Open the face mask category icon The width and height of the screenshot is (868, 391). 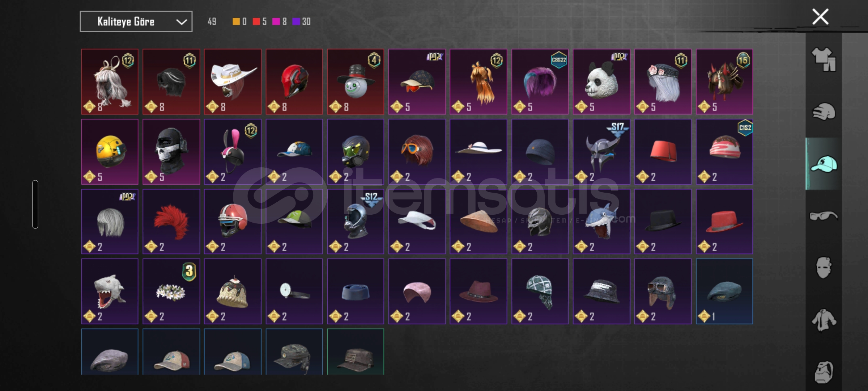(824, 268)
